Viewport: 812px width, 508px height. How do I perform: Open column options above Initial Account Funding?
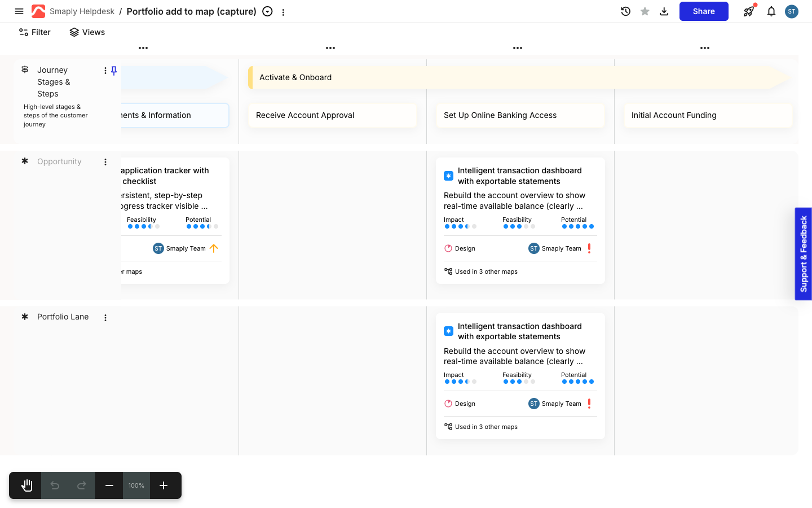click(705, 48)
